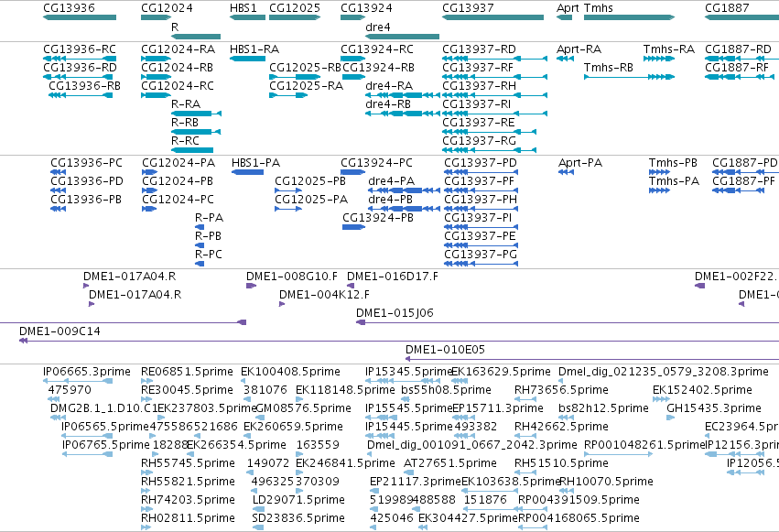Select the HBS1-RA transcript label

254,49
